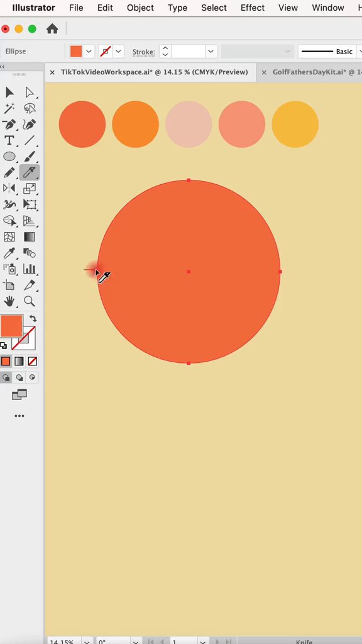Choose the Pencil tool
362x644 pixels.
click(9, 172)
